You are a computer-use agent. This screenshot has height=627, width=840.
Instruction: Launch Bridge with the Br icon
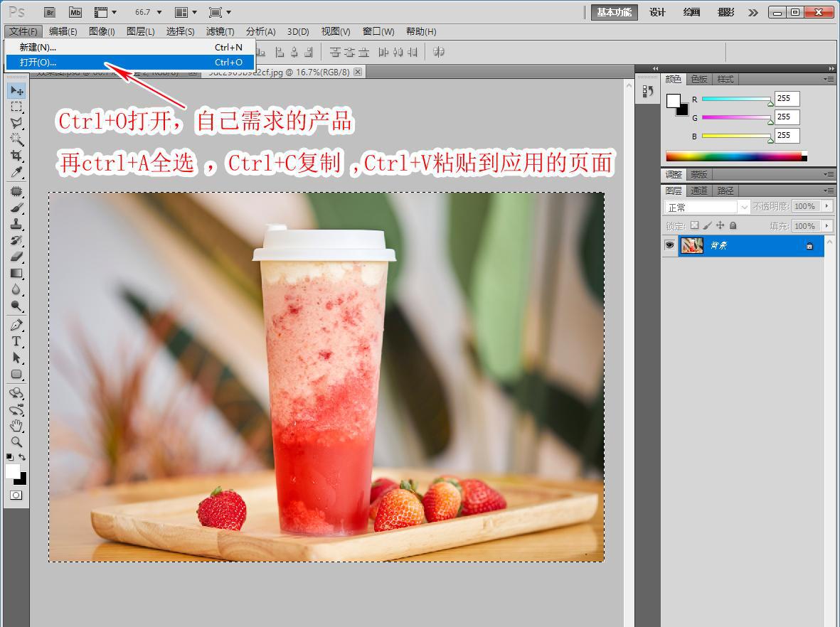(50, 12)
